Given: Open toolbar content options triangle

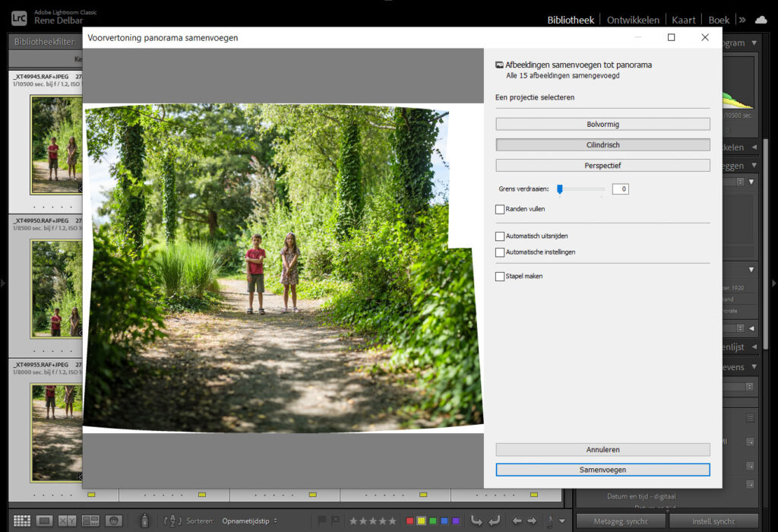Looking at the screenshot, I should (562, 521).
